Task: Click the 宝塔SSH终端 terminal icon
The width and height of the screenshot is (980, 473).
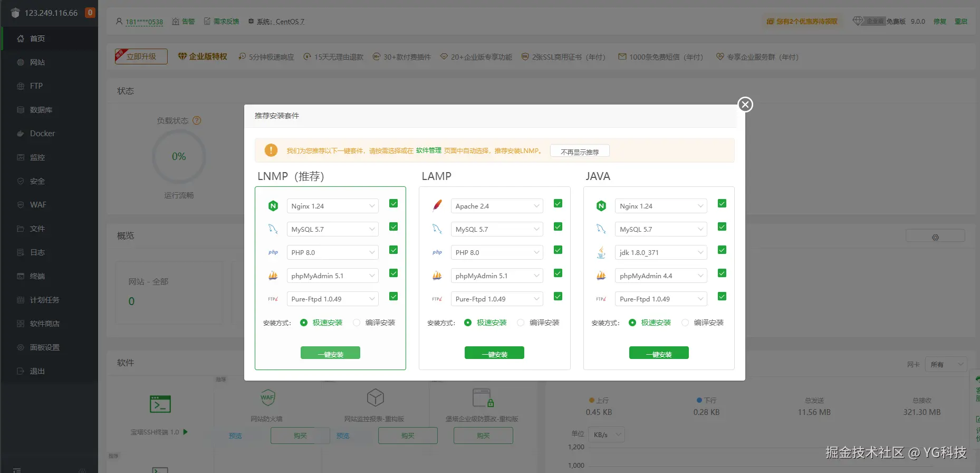Action: [x=160, y=404]
